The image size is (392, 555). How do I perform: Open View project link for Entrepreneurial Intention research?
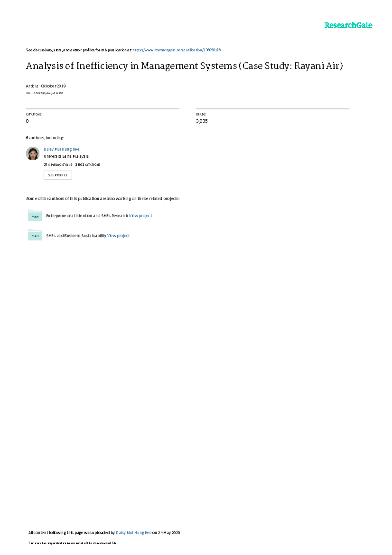[140, 216]
